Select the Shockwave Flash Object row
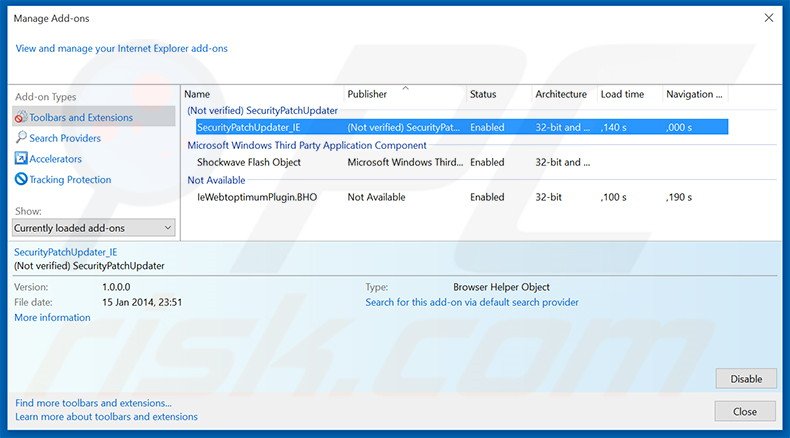This screenshot has height=438, width=790. [x=462, y=162]
